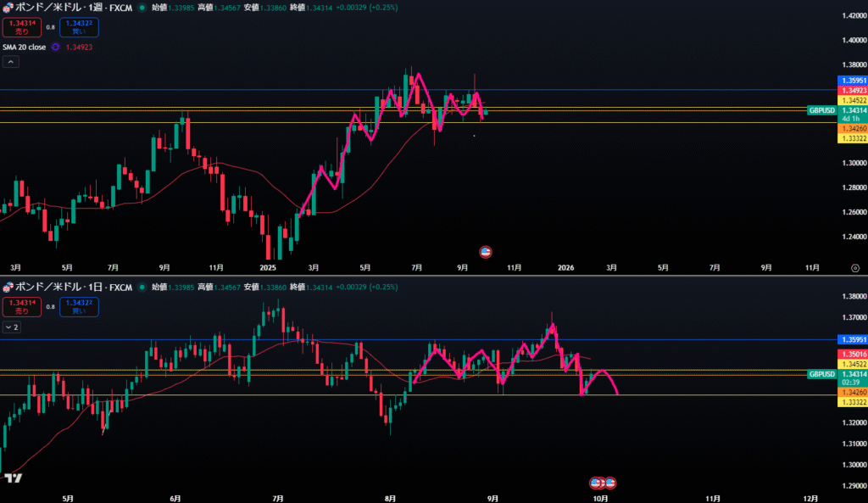
Task: Click the daily chart market status dot
Action: pyautogui.click(x=142, y=287)
